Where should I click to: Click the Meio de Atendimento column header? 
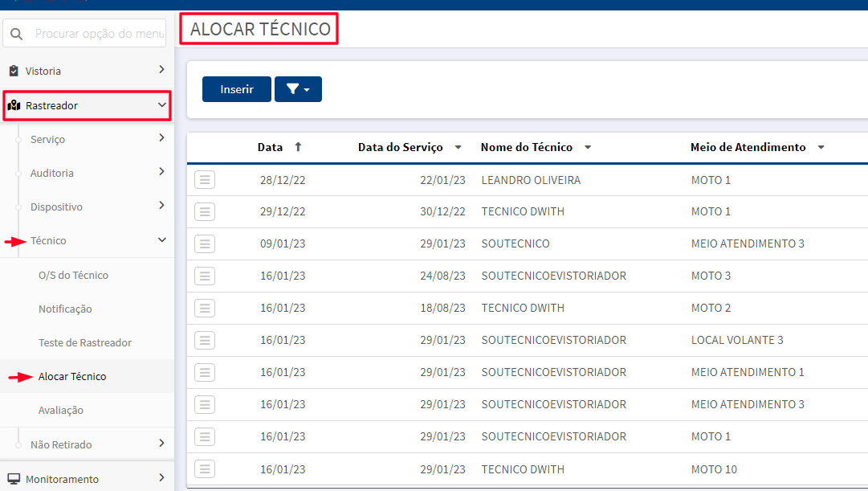click(748, 147)
